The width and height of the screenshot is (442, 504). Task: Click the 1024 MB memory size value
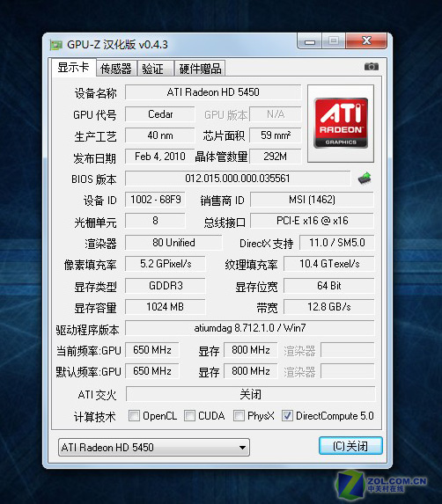(165, 307)
